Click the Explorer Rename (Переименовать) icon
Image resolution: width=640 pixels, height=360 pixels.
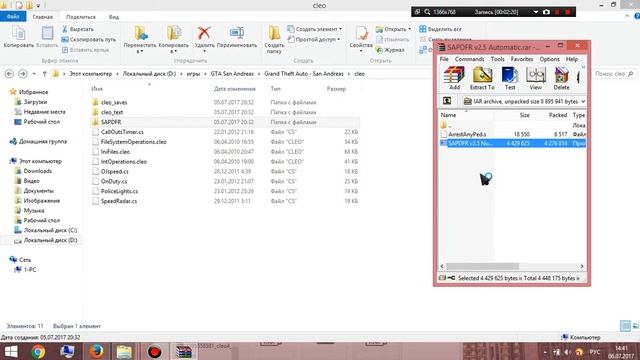pyautogui.click(x=237, y=33)
